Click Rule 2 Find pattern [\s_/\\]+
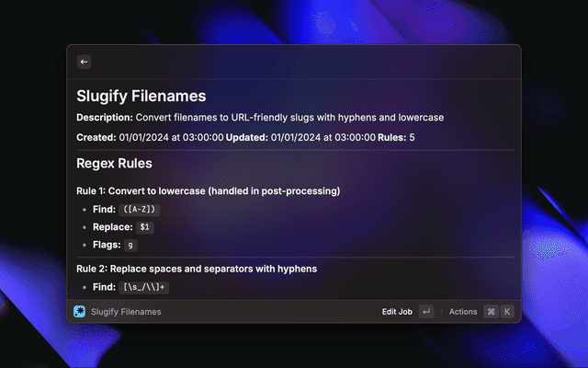Viewport: 588px width, 368px height. coord(145,287)
